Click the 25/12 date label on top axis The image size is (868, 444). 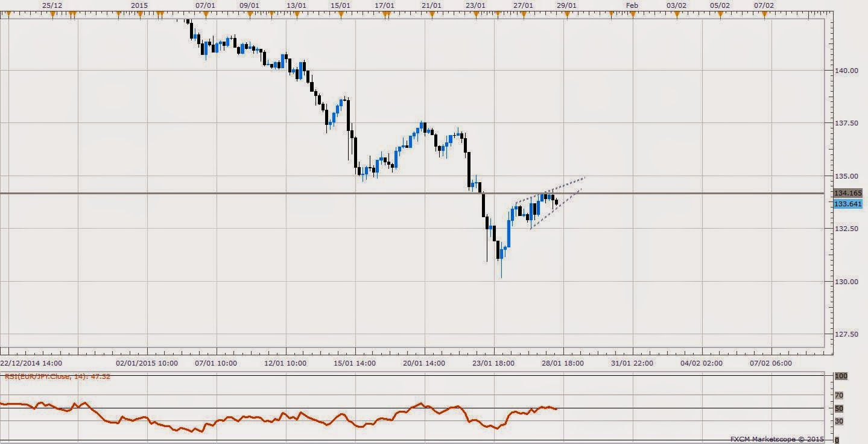52,5
